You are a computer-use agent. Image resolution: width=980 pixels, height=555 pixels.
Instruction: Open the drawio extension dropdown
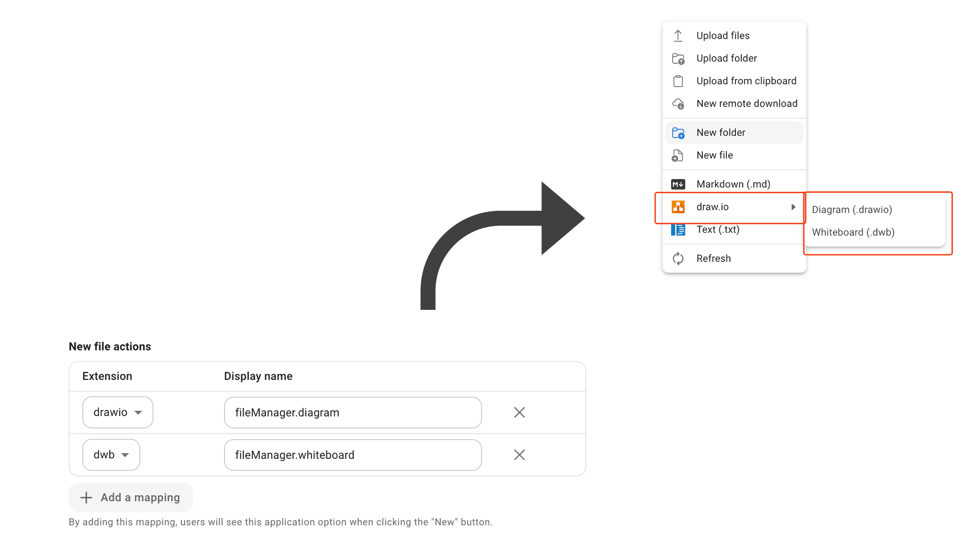coord(118,412)
